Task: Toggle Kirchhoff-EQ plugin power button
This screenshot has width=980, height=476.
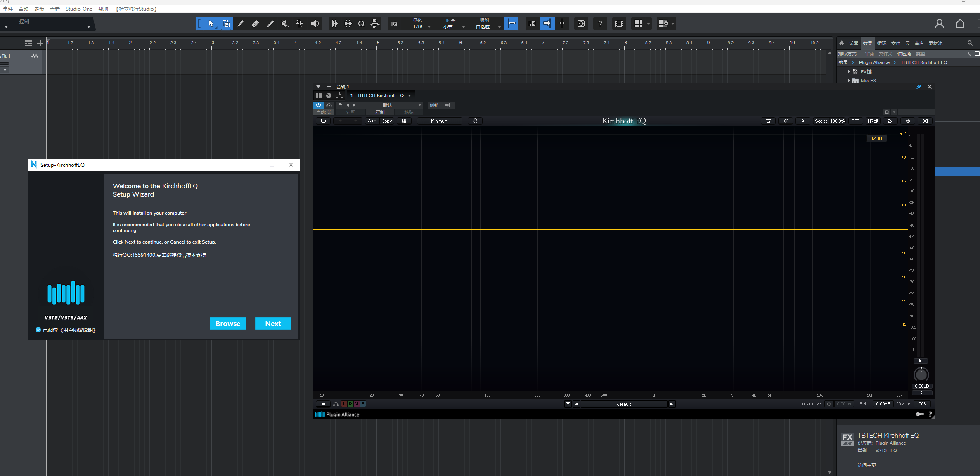Action: pyautogui.click(x=318, y=105)
